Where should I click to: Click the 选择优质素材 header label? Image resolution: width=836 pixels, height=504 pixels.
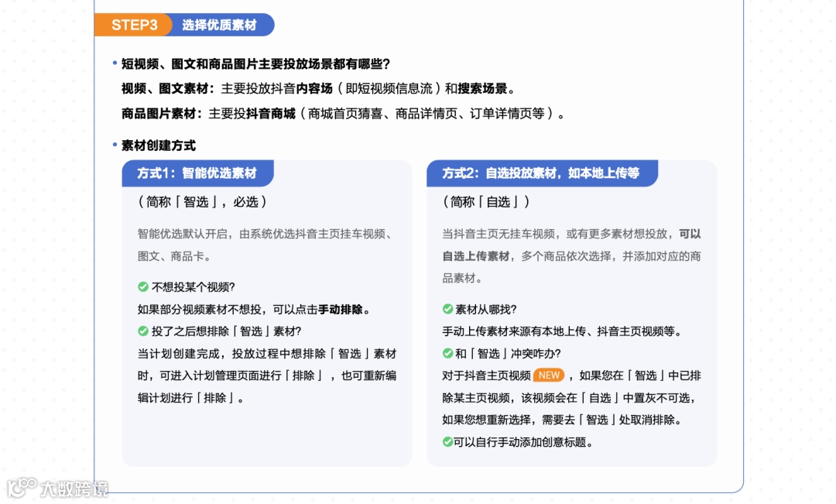tap(219, 25)
